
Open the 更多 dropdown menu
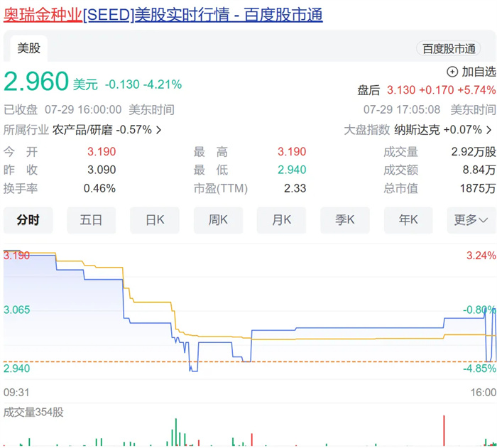pos(471,220)
